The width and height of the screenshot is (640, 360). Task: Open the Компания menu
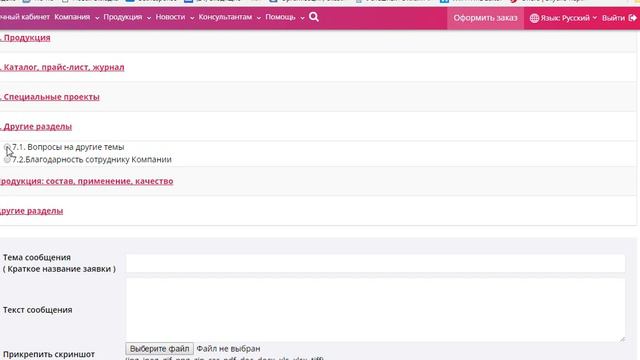click(72, 17)
